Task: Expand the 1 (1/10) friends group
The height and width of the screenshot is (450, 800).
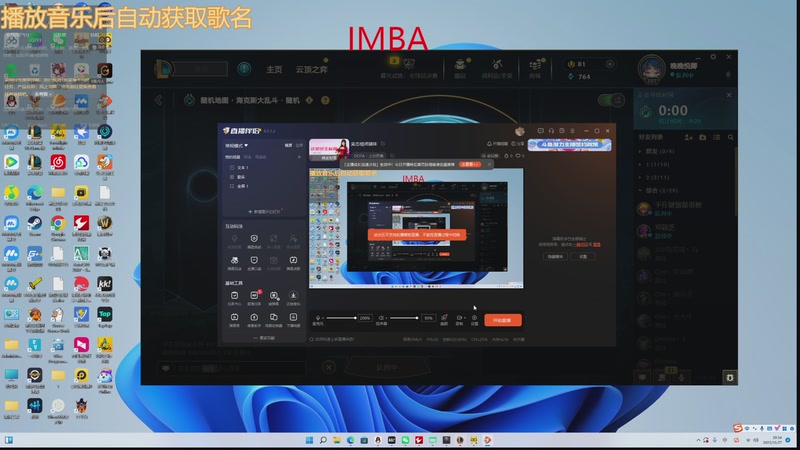Action: (655, 164)
